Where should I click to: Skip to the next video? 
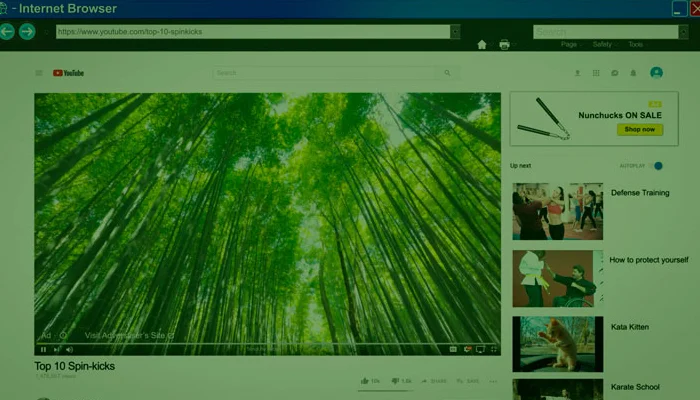point(56,350)
